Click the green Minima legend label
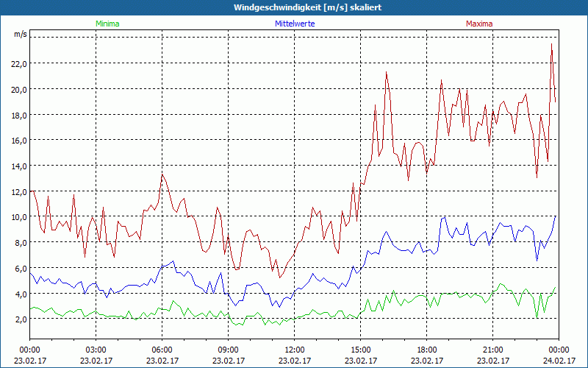This screenshot has height=368, width=588. (x=107, y=24)
